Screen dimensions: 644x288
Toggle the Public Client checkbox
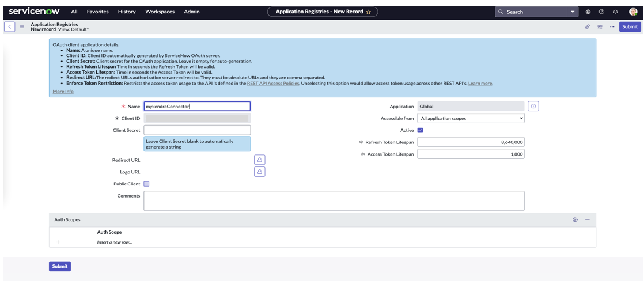(147, 184)
